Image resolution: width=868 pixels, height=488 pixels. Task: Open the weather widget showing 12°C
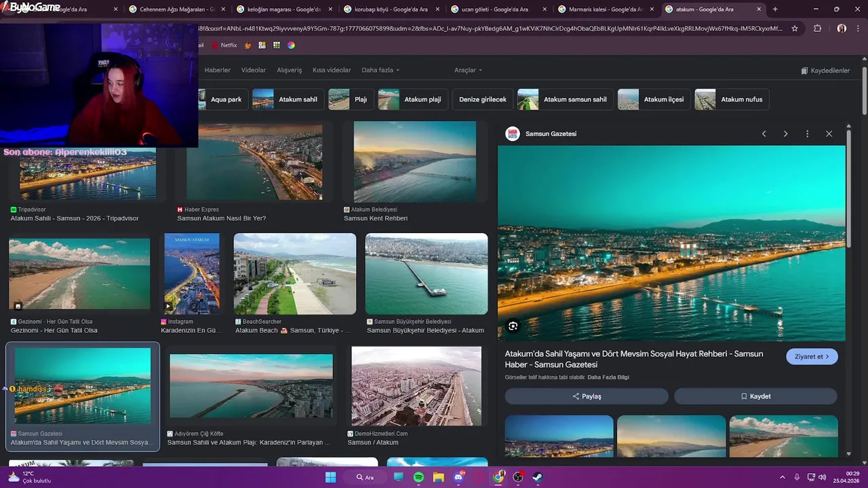28,477
